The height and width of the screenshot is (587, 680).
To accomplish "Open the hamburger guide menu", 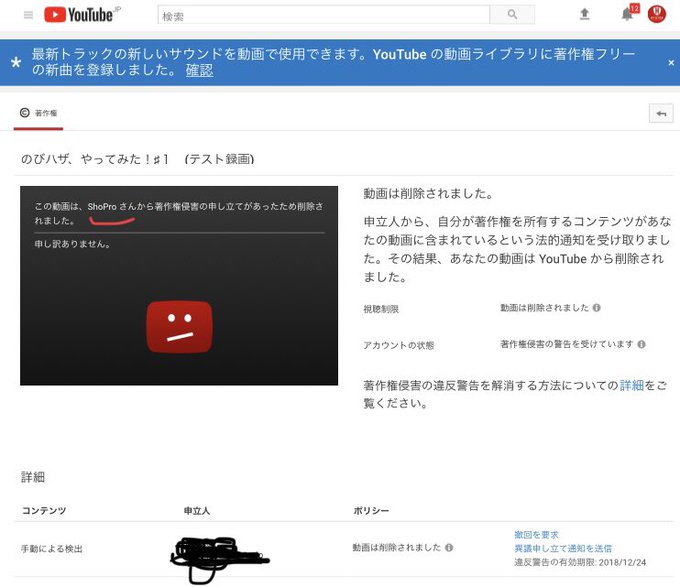I will pyautogui.click(x=28, y=15).
